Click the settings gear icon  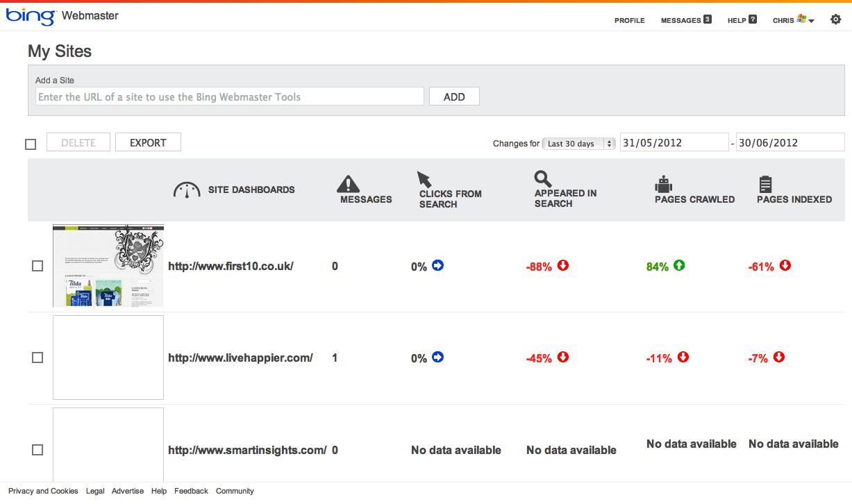coord(835,19)
